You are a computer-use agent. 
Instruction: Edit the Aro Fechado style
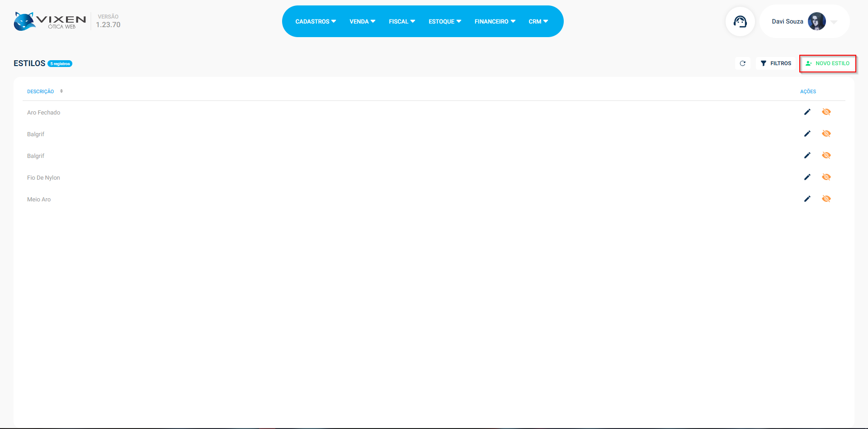point(807,112)
